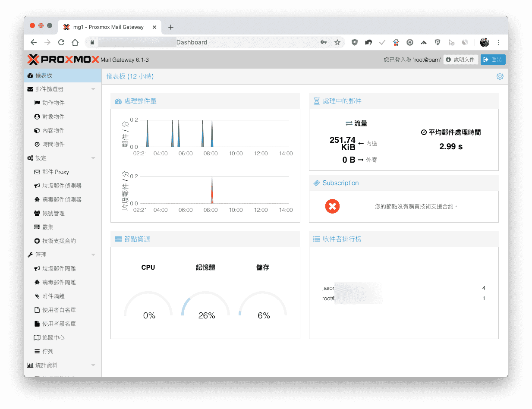Click the Subscription panel title
532x409 pixels.
click(x=340, y=183)
